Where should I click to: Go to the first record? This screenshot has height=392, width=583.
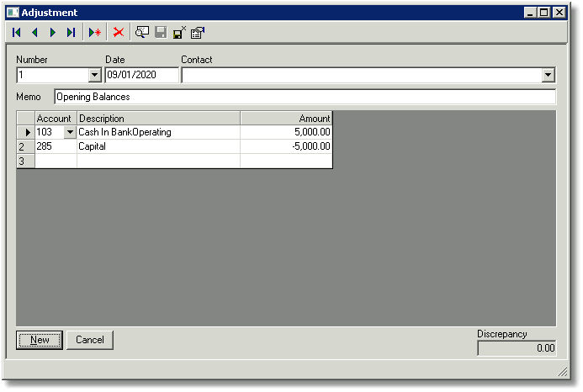point(16,33)
